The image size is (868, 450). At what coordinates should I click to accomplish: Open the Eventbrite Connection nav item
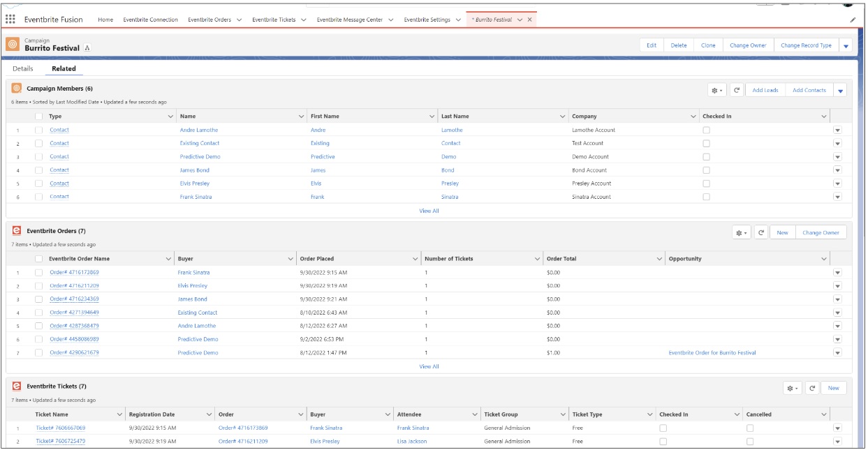coord(150,20)
